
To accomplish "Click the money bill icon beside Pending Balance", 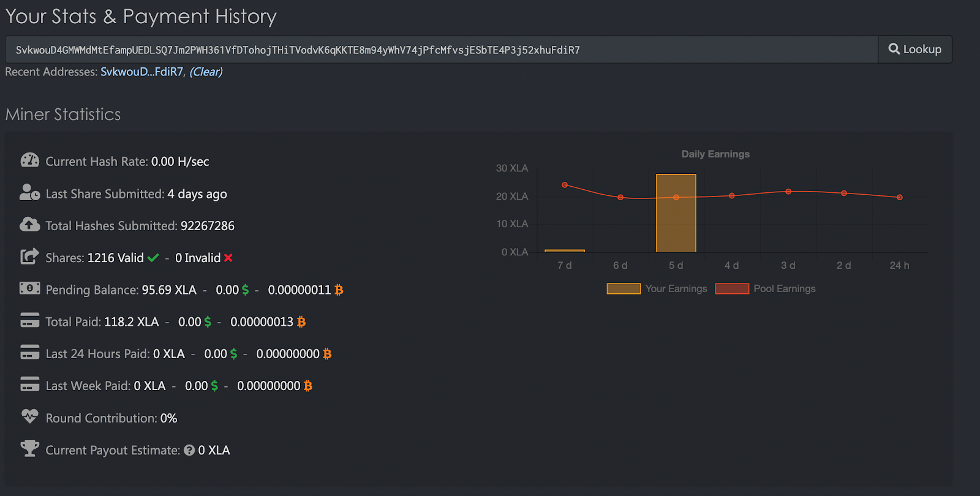I will tap(29, 288).
